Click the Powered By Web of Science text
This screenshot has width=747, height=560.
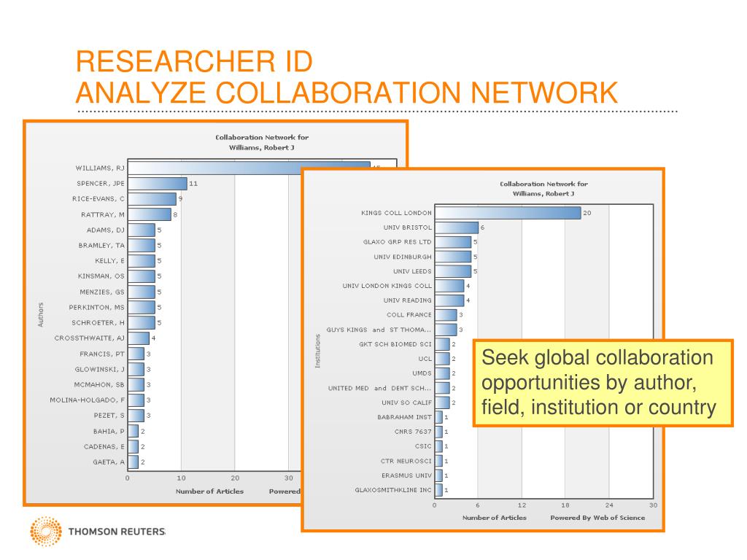[x=597, y=518]
